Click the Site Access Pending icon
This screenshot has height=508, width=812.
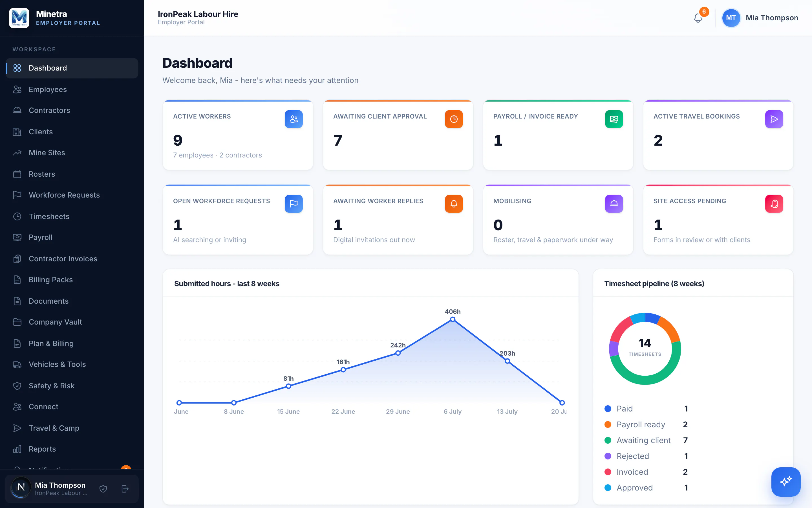pyautogui.click(x=774, y=203)
